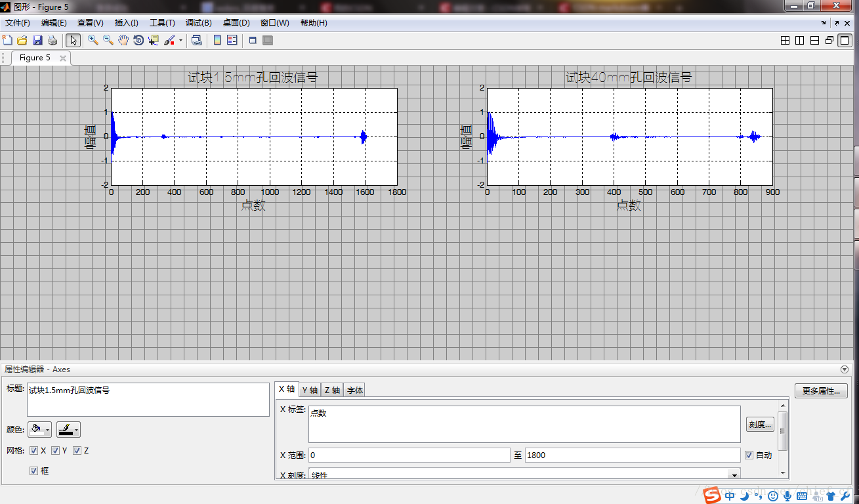Save the figure with the floppy icon

[x=37, y=41]
